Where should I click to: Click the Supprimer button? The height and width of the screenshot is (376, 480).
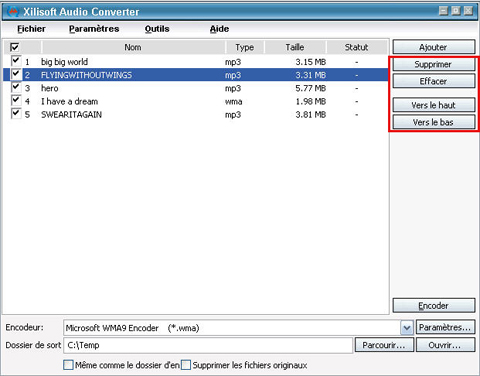[434, 64]
